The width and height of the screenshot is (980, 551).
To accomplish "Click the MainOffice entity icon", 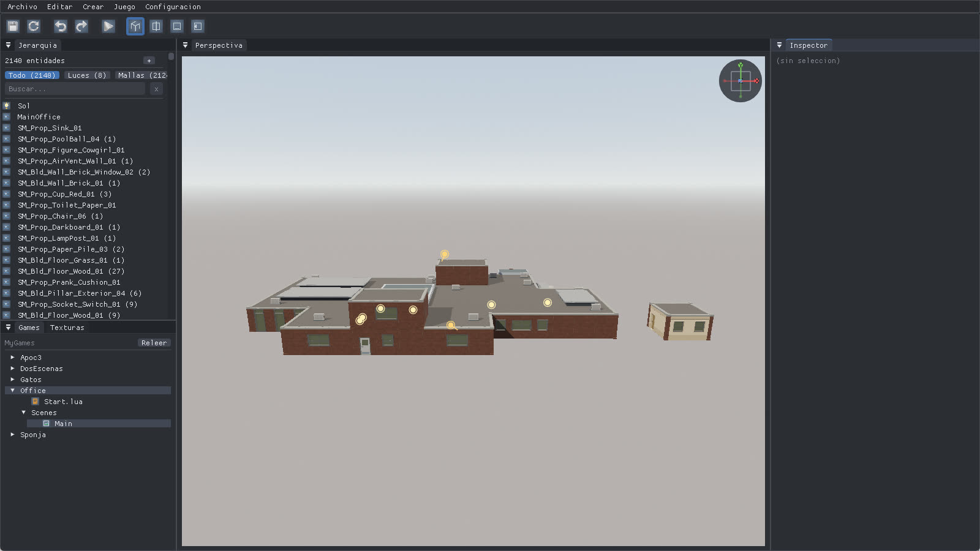I will click(7, 117).
